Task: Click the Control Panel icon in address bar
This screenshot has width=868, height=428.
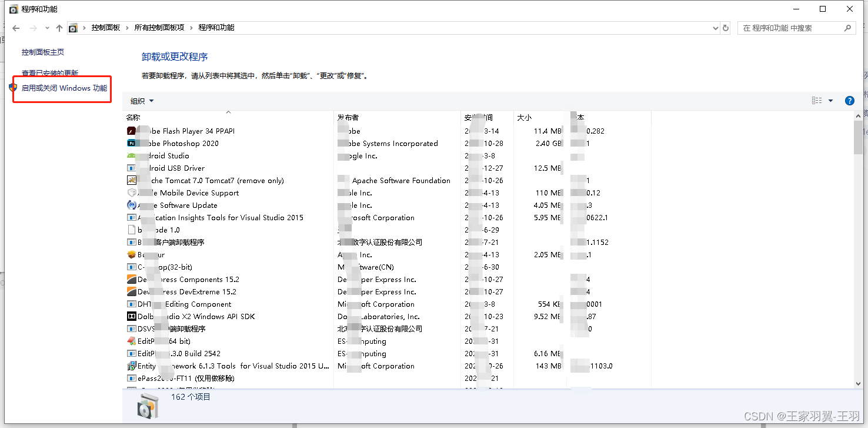Action: 73,28
